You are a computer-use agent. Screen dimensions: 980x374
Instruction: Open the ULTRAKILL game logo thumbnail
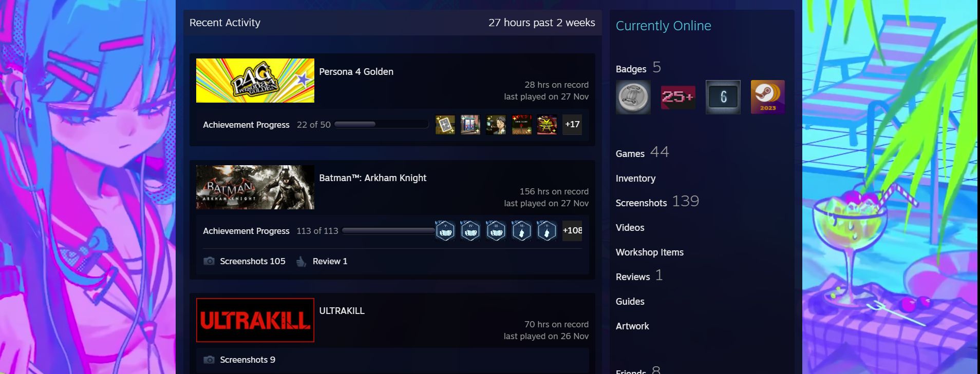(x=255, y=320)
